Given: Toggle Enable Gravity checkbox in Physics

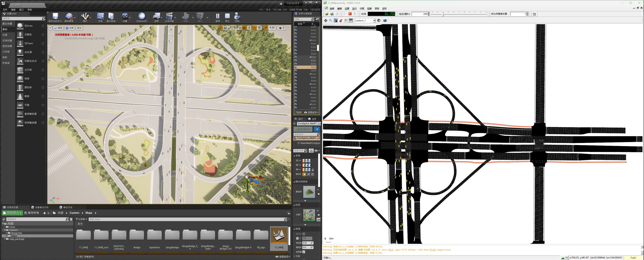Looking at the screenshot, I should click(x=304, y=252).
